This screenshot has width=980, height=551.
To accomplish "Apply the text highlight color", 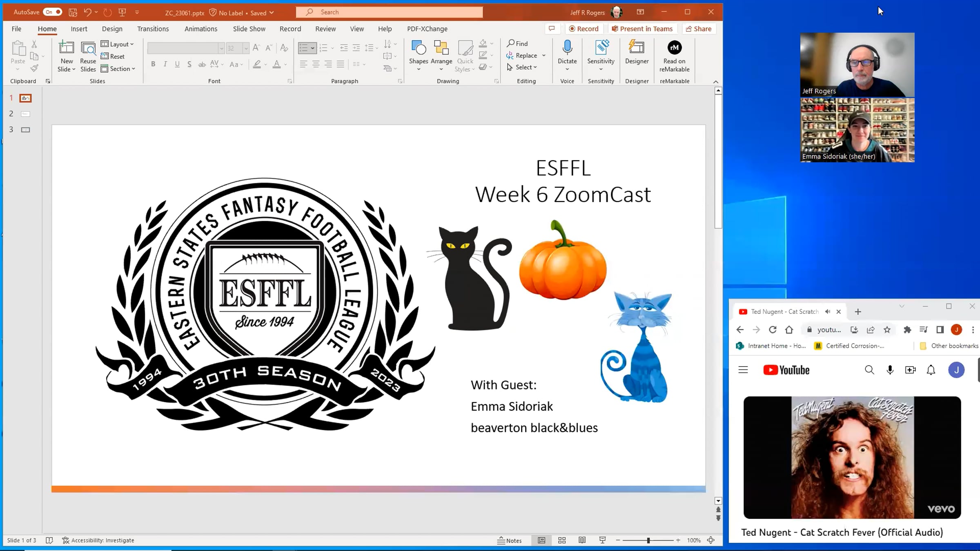I will 257,64.
